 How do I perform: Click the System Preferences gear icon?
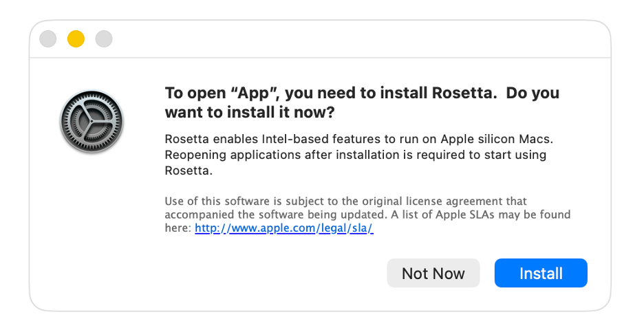[x=92, y=122]
